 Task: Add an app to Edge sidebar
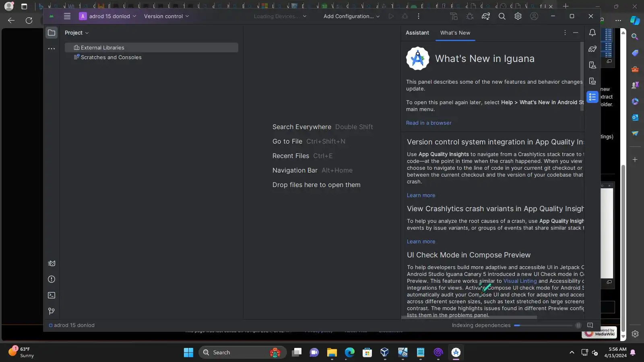click(x=635, y=160)
